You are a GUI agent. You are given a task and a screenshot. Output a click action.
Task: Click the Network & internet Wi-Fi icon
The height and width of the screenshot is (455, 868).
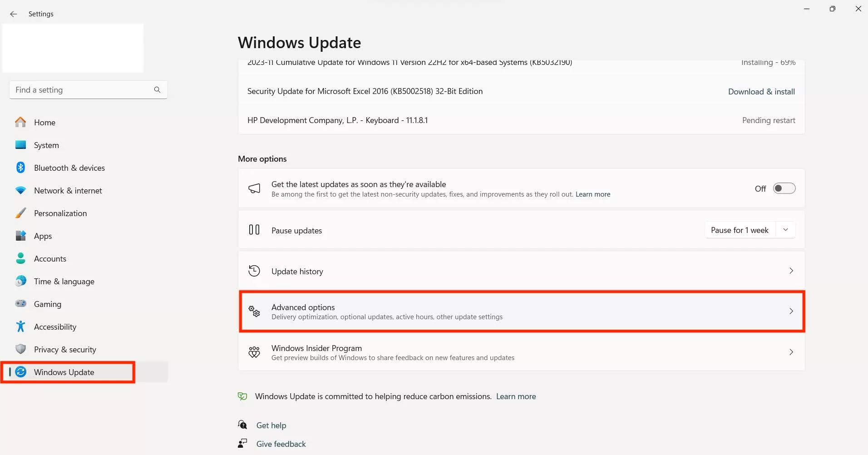(20, 190)
